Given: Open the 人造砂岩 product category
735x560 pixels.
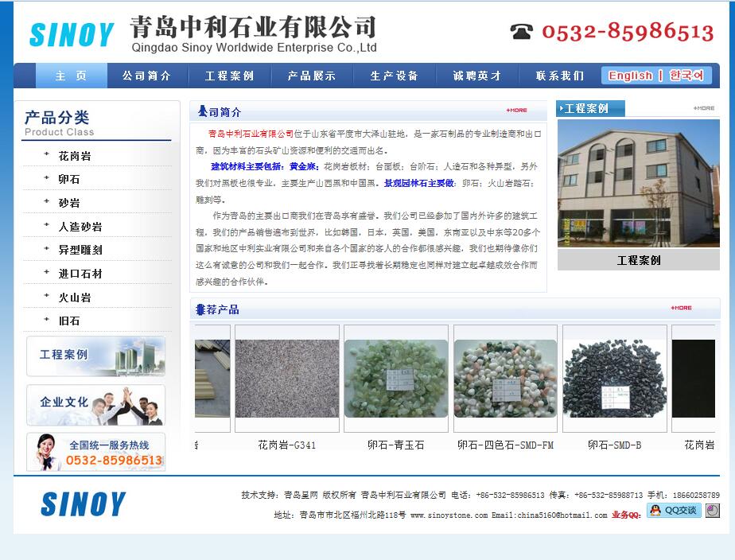Looking at the screenshot, I should click(80, 227).
